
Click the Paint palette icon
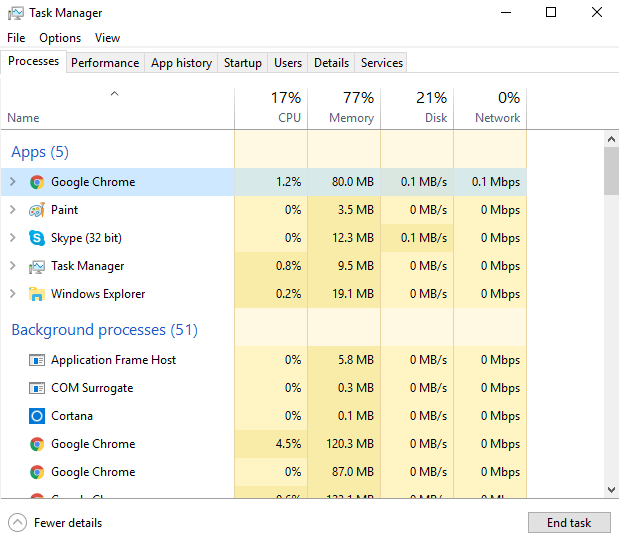(x=37, y=210)
